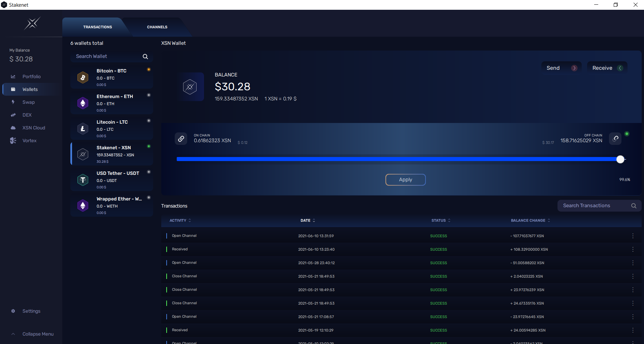Open the Swap lightning icon
Image resolution: width=644 pixels, height=344 pixels.
coord(13,102)
